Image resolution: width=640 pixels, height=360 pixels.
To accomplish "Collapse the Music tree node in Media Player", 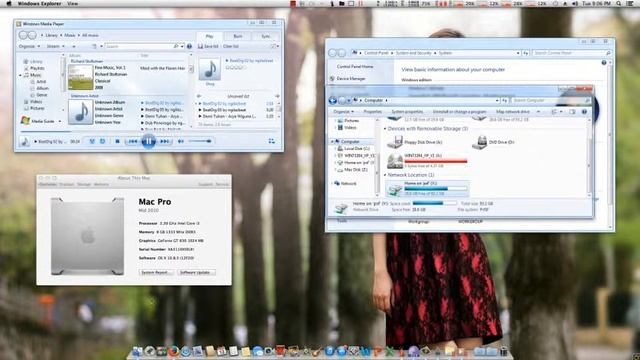I will (x=20, y=76).
